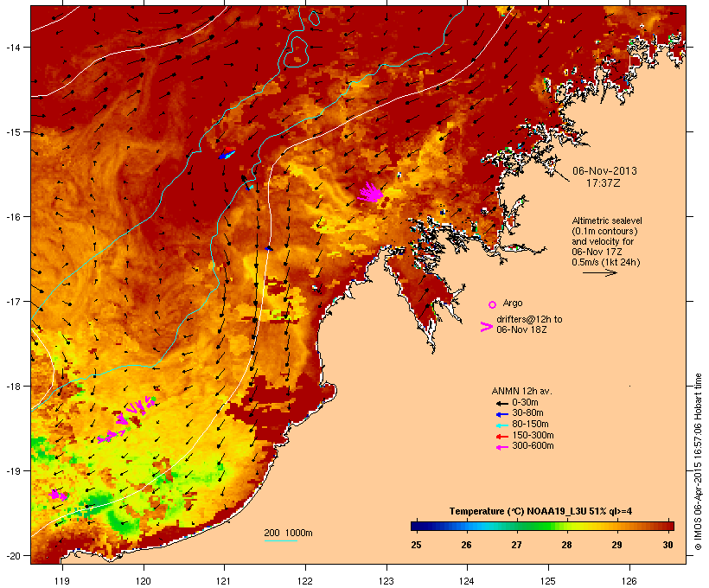Image resolution: width=709 pixels, height=588 pixels.
Task: Click the 'Altimetric sealevel' text
Action: [607, 220]
